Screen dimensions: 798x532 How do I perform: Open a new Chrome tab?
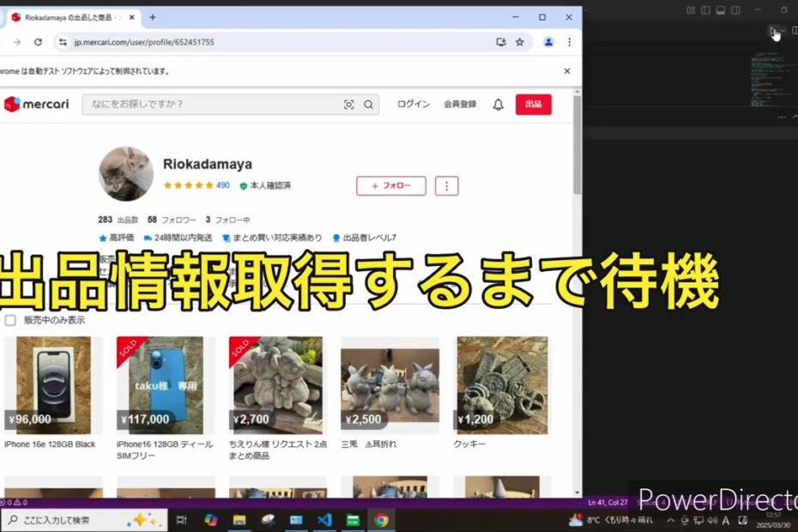tap(153, 17)
